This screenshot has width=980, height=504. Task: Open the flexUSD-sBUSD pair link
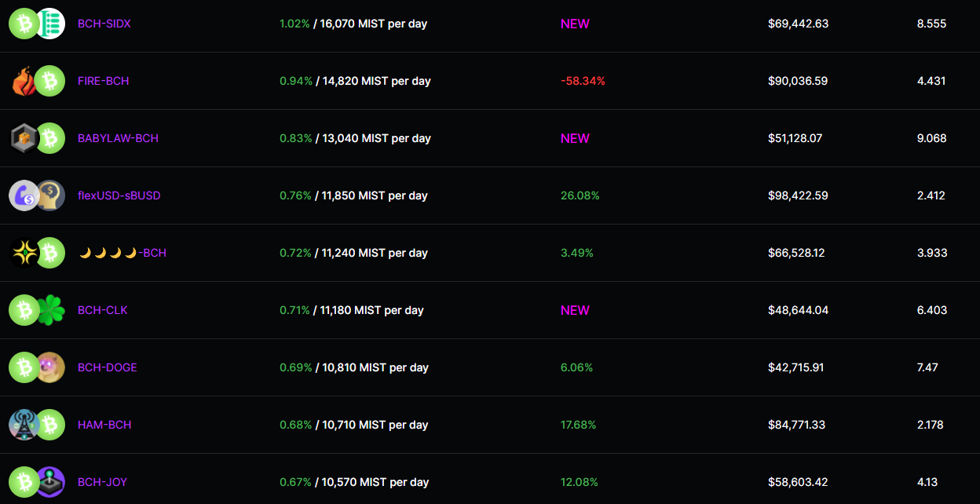119,195
